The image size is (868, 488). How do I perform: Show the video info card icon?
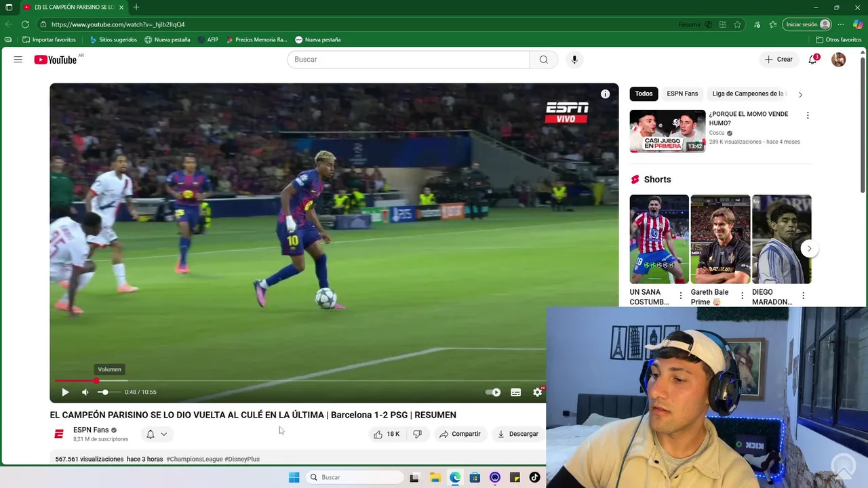[605, 94]
